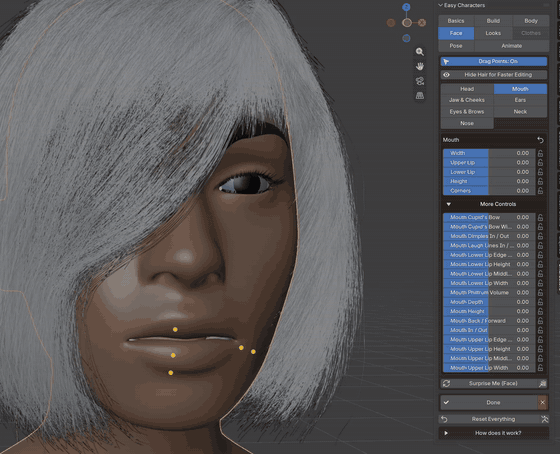Toggle lock for Mouth Cupid's Bow slider
Viewport: 560px width, 454px height.
[540, 217]
